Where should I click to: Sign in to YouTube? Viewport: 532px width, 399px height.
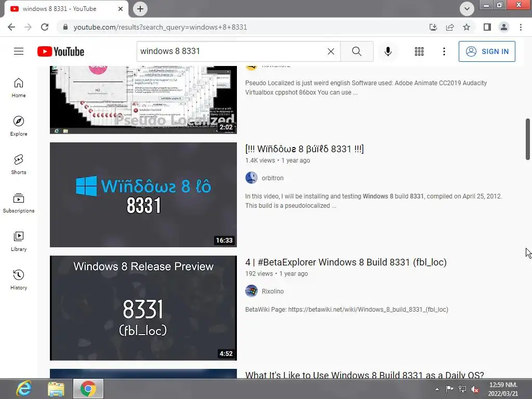pyautogui.click(x=487, y=51)
